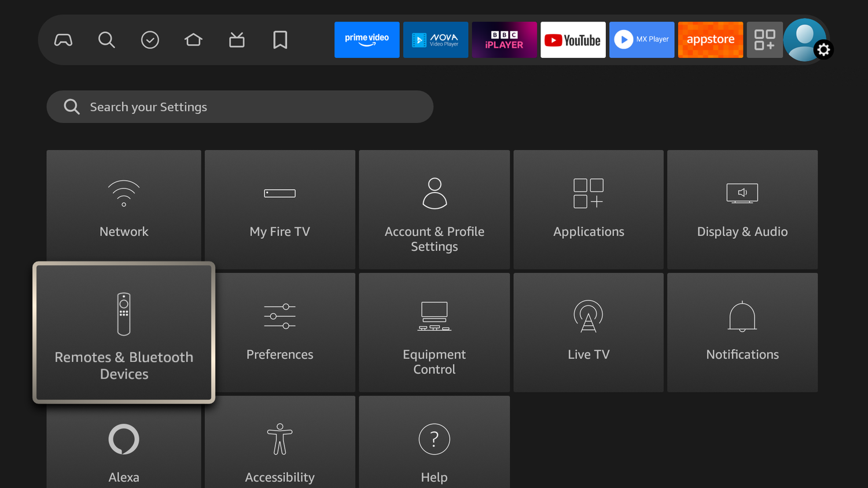This screenshot has height=488, width=868.
Task: Open the checkmark icon in navigation bar
Action: coord(150,40)
